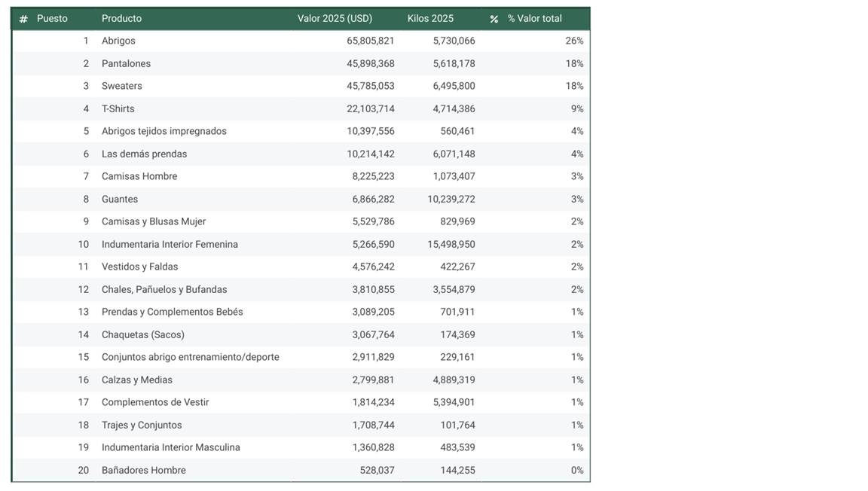Select Camisas y Blusas Mujer cell
Image resolution: width=868 pixels, height=491 pixels.
point(154,221)
